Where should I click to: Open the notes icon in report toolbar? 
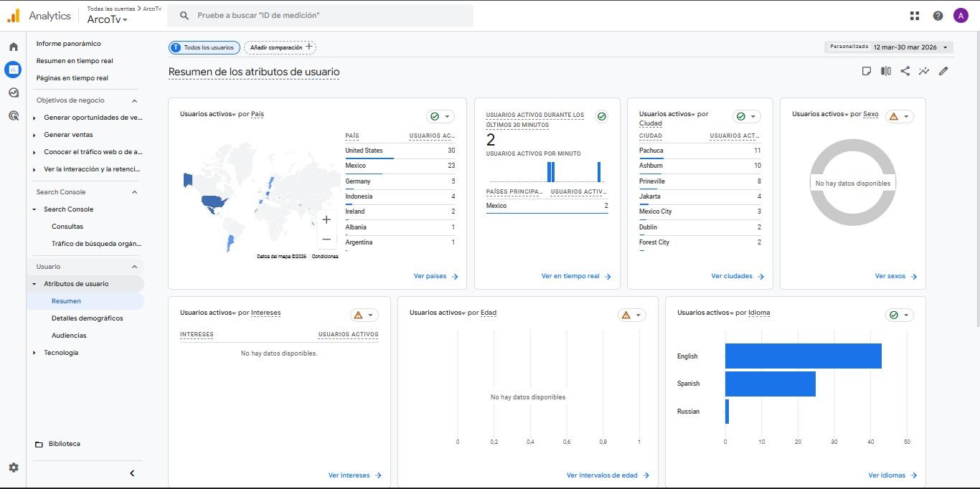pyautogui.click(x=867, y=71)
